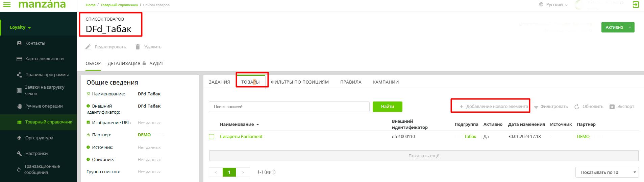Click the Фильтровать filter icon

click(x=536, y=107)
